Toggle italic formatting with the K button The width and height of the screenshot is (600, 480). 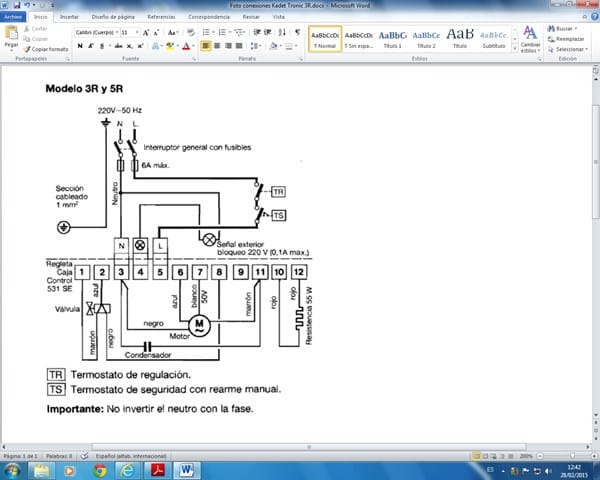click(x=90, y=46)
